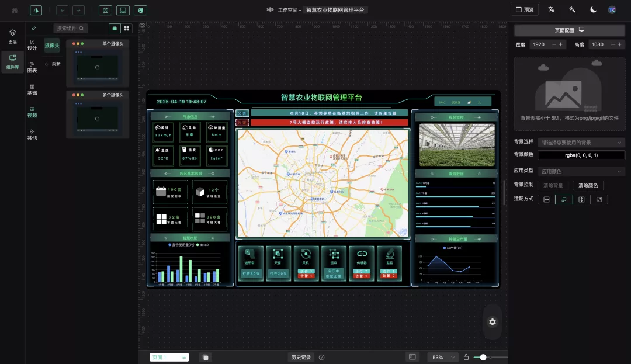Screen dimensions: 631x364
Task: Click the add page icon in bottom bar
Action: (206, 357)
